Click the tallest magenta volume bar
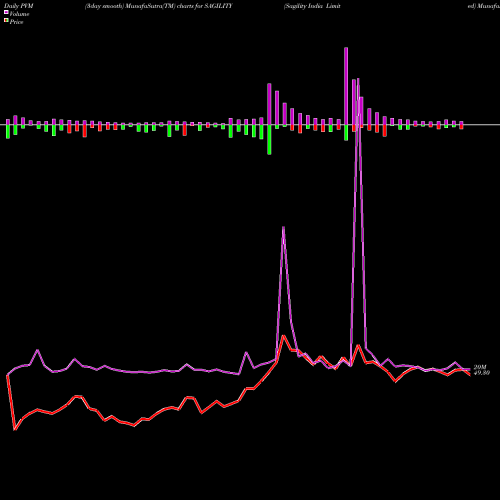This screenshot has height=500, width=500. click(x=346, y=86)
